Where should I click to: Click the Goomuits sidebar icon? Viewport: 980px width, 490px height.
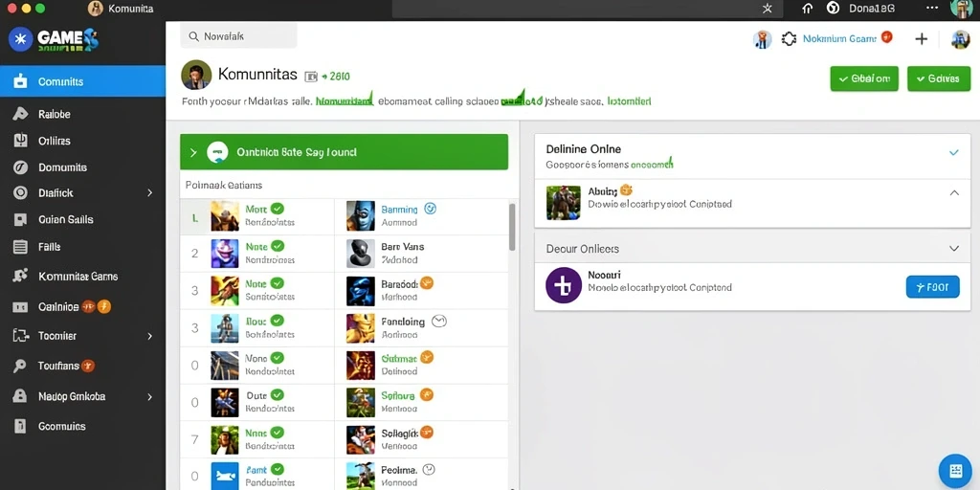tap(20, 426)
